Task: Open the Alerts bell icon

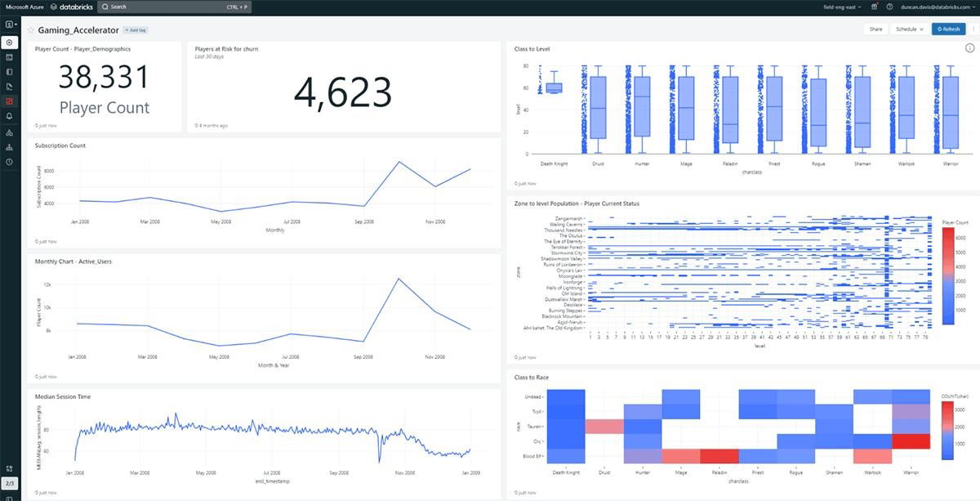Action: click(x=10, y=117)
